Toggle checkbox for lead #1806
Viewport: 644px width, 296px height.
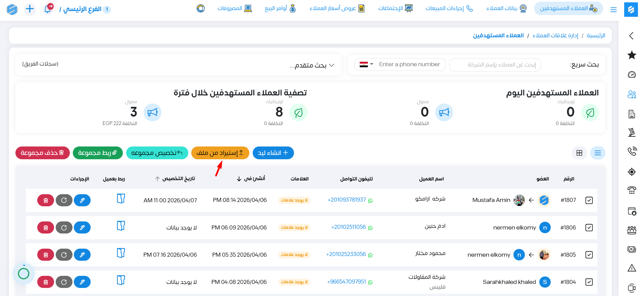click(x=589, y=227)
